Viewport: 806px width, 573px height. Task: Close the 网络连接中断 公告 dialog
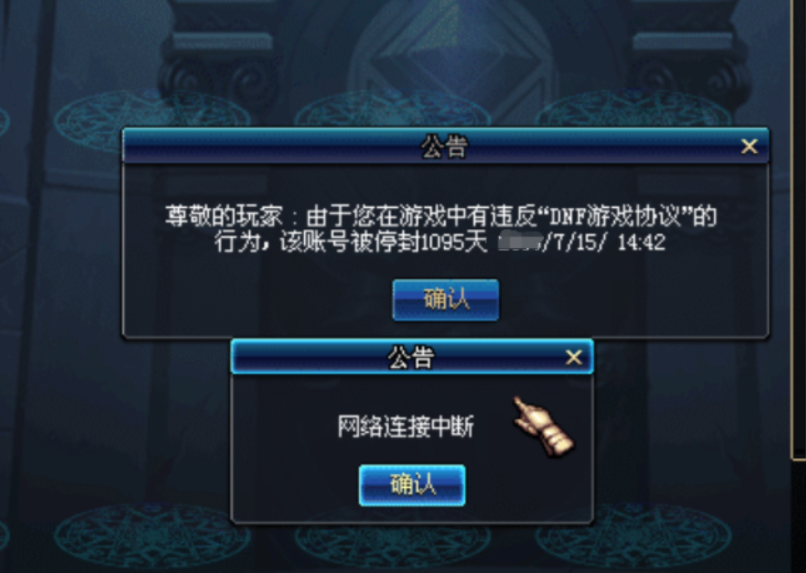574,357
